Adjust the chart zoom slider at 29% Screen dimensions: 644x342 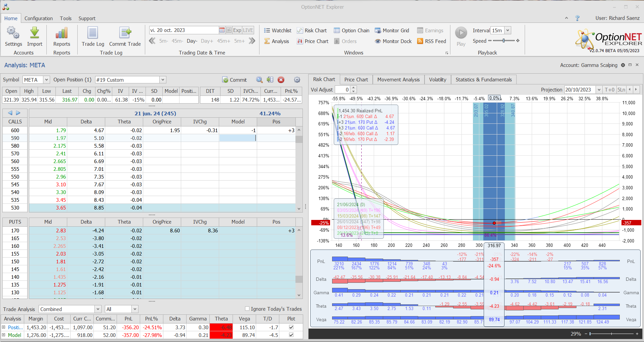(611, 334)
